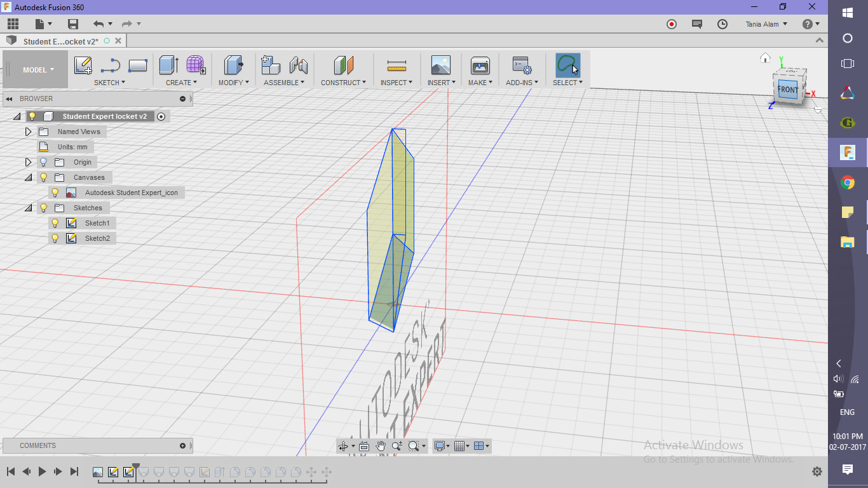Open the ADD-INS dropdown
868x488 pixels.
[522, 83]
